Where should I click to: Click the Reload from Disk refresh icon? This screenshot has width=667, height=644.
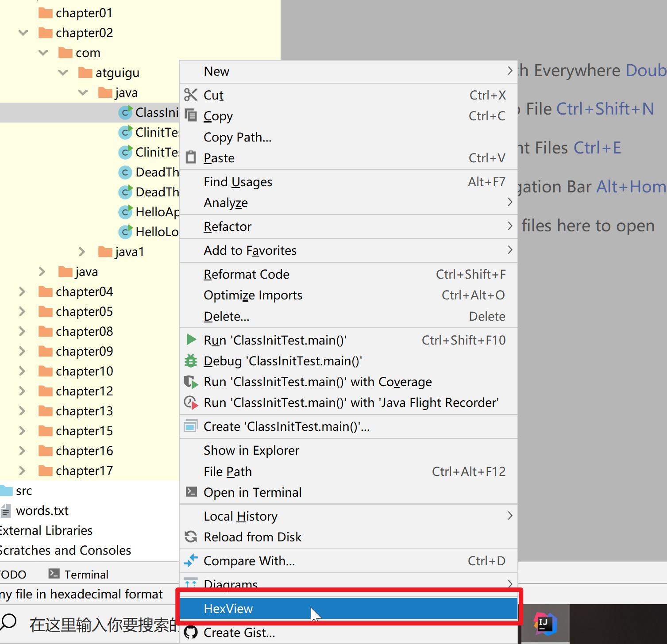190,537
